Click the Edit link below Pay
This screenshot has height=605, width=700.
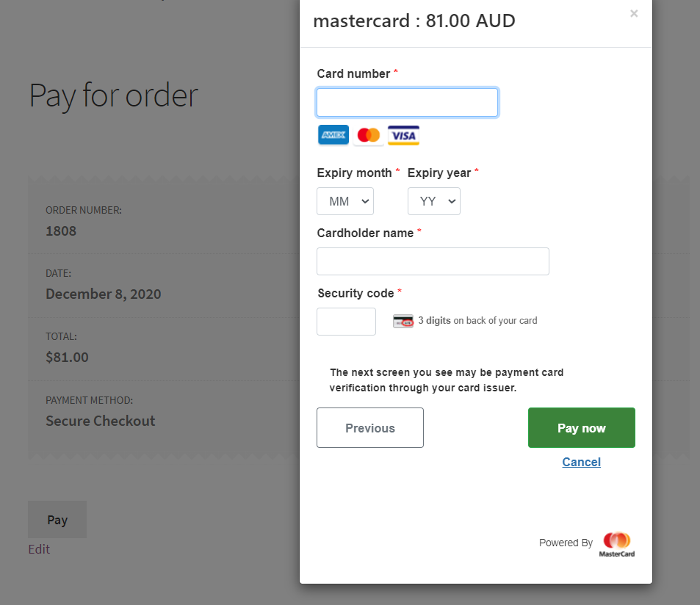(38, 548)
